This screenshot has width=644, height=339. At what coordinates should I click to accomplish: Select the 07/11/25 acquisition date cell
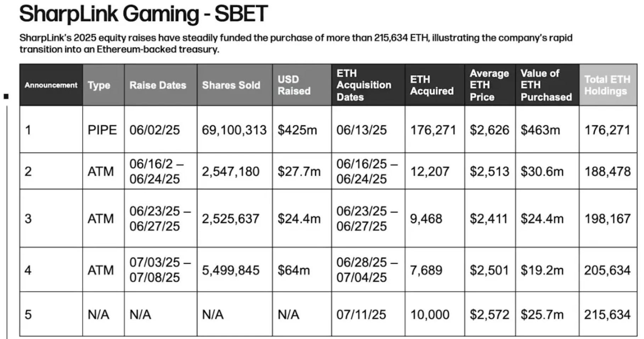[x=361, y=315]
